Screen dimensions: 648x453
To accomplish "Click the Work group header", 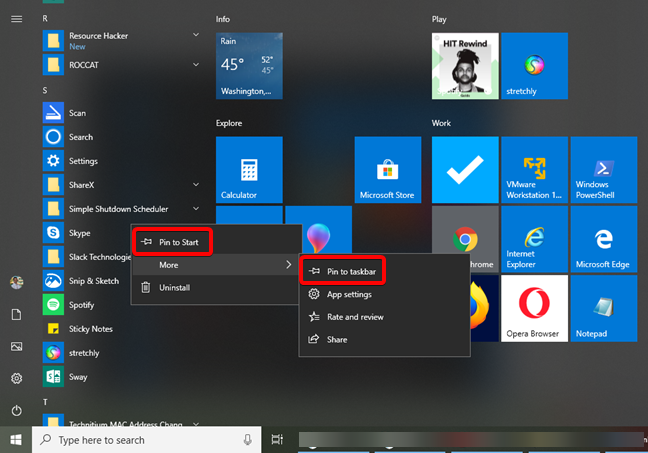I will tap(441, 123).
